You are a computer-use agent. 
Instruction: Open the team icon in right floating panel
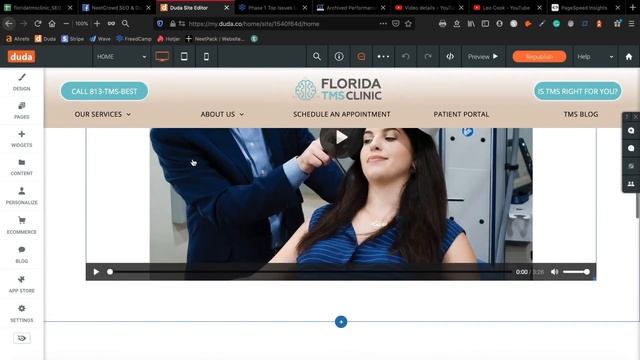point(631,184)
